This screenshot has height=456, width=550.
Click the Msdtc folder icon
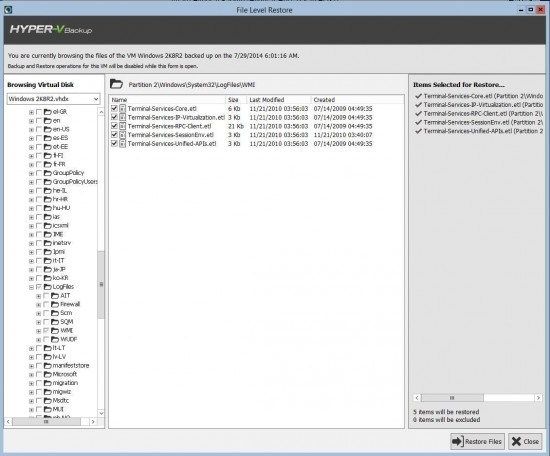48,401
